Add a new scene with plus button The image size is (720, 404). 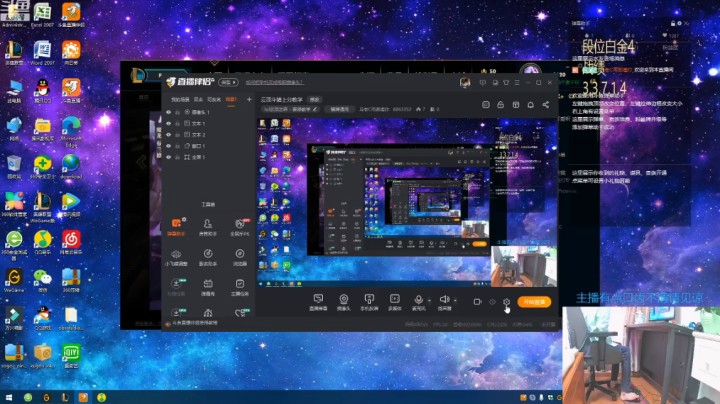pos(249,99)
